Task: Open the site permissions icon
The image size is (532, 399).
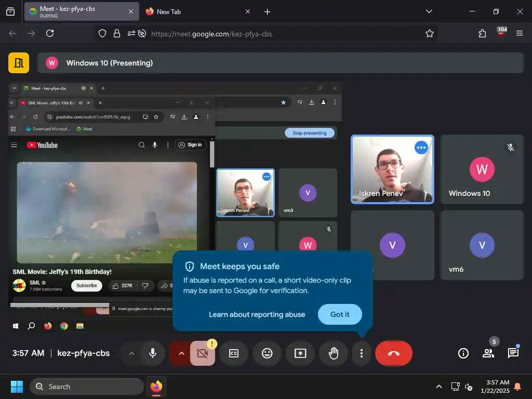Action: (x=131, y=33)
